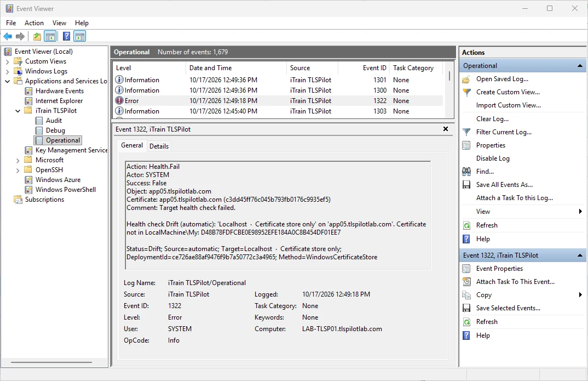Viewport: 588px width, 381px height.
Task: Click the Find binoculars icon
Action: click(x=466, y=172)
